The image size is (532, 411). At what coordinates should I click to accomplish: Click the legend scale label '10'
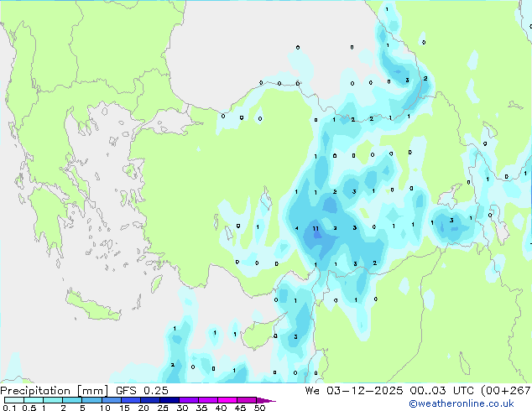tap(105, 408)
